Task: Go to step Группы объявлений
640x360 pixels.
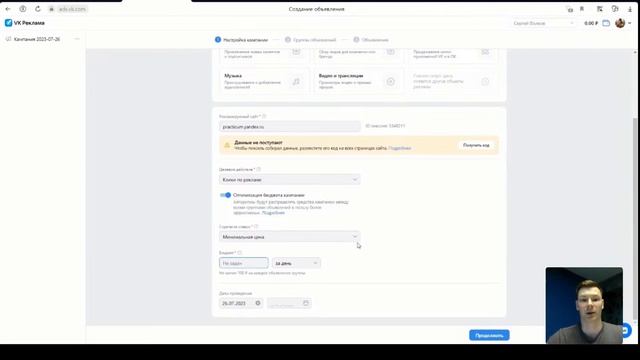Action: (x=310, y=40)
